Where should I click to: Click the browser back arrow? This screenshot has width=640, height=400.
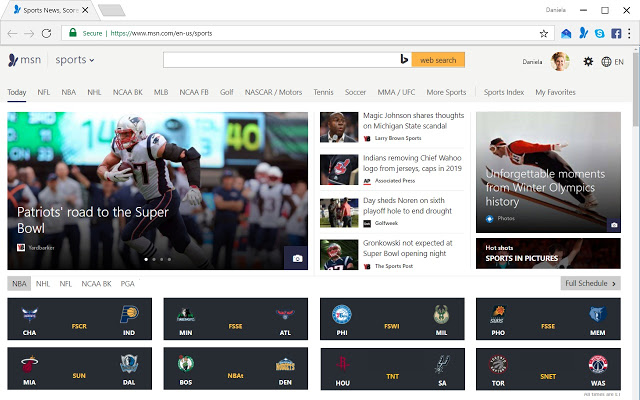coord(12,33)
